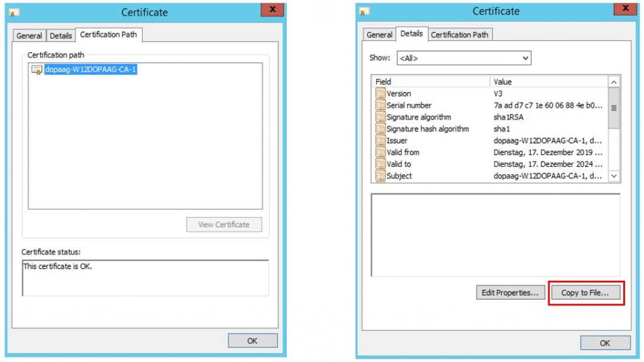Close the right Certificate window
The height and width of the screenshot is (362, 644).
coord(625,9)
